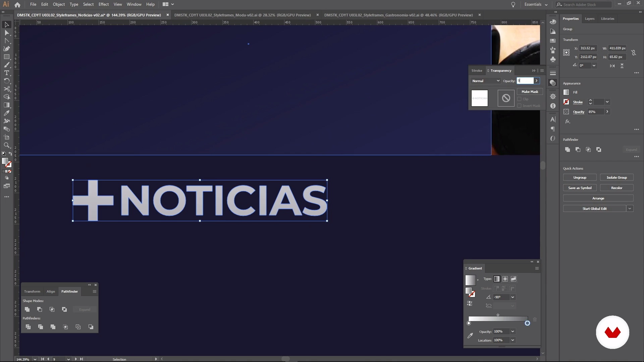Select Radial Gradient type
Viewport: 644px width, 362px height.
[505, 279]
